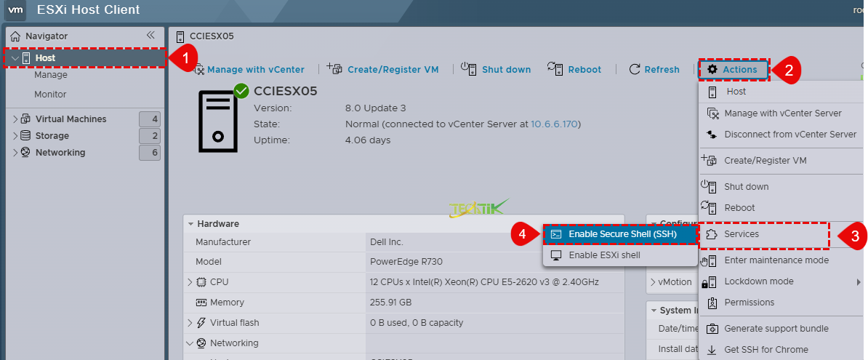Image resolution: width=868 pixels, height=360 pixels.
Task: Click the CCIESX05 title tab icon
Action: pyautogui.click(x=180, y=36)
